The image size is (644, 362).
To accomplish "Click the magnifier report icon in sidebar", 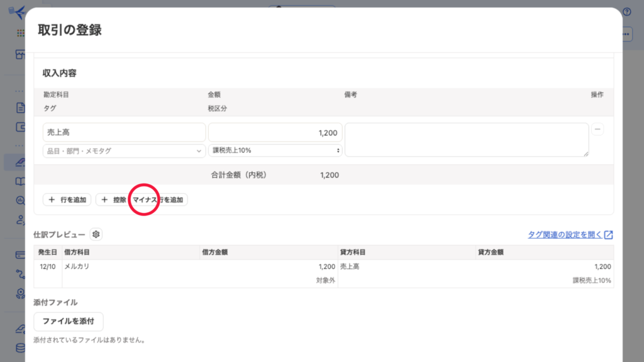I will [x=20, y=200].
